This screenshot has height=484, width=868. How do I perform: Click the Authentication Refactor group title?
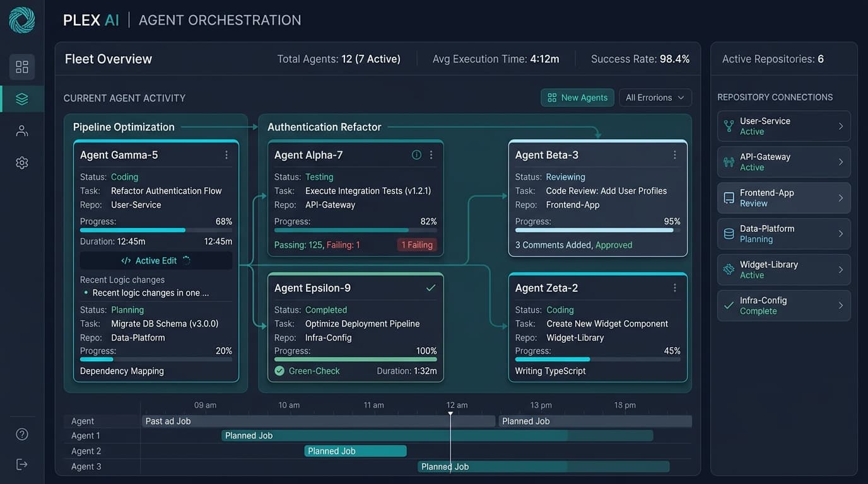click(x=324, y=127)
